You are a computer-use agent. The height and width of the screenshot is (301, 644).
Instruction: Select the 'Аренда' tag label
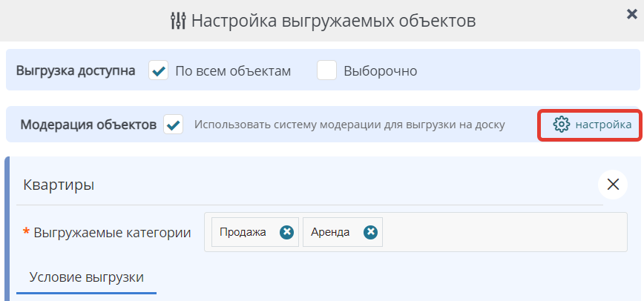330,232
